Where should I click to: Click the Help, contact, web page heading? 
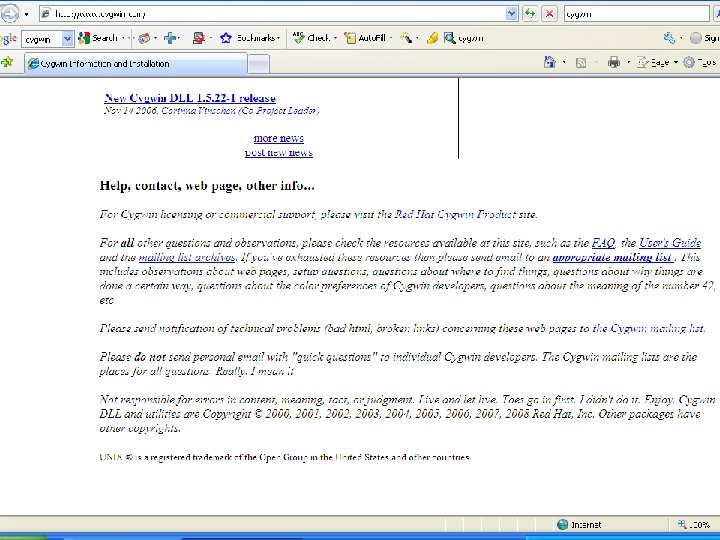pos(207,186)
